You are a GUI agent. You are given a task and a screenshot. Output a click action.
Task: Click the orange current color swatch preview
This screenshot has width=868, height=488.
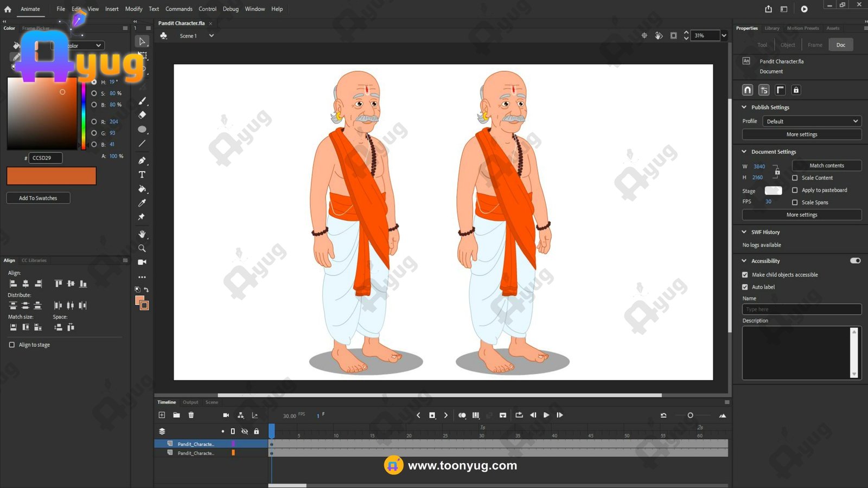(x=52, y=176)
